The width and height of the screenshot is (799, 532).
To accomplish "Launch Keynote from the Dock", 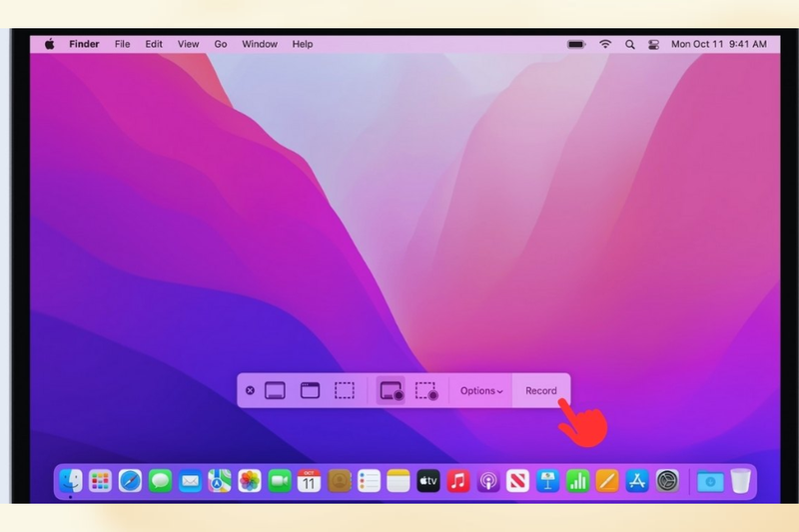I will (547, 481).
